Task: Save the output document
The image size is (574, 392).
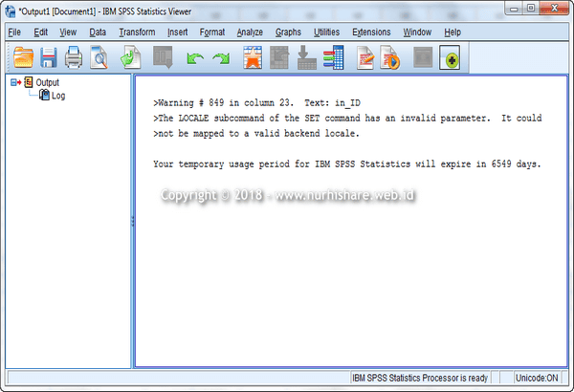Action: point(49,57)
